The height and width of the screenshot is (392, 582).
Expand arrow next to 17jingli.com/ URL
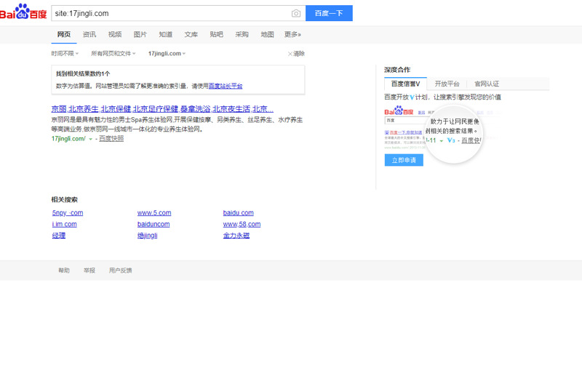pyautogui.click(x=90, y=139)
